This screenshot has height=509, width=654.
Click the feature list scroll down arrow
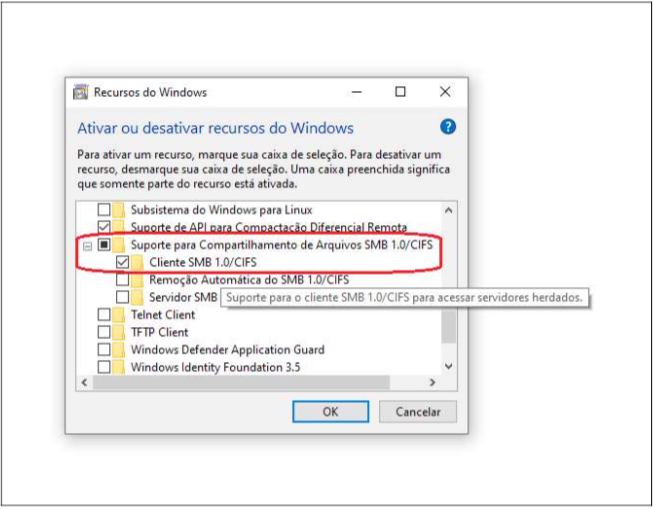448,367
